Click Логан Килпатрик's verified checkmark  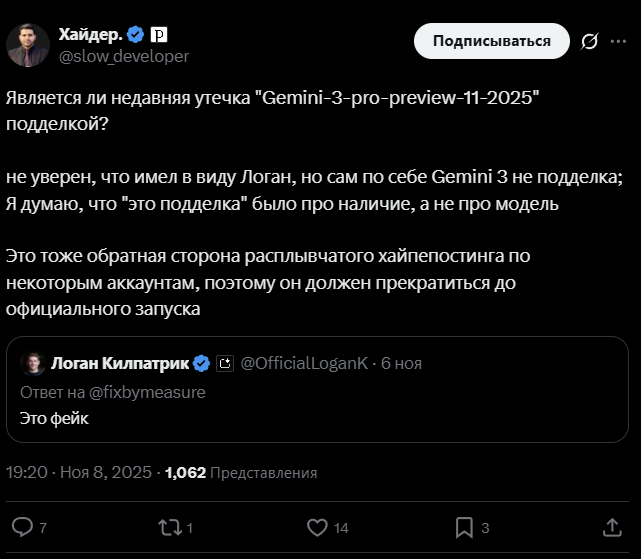[200, 363]
